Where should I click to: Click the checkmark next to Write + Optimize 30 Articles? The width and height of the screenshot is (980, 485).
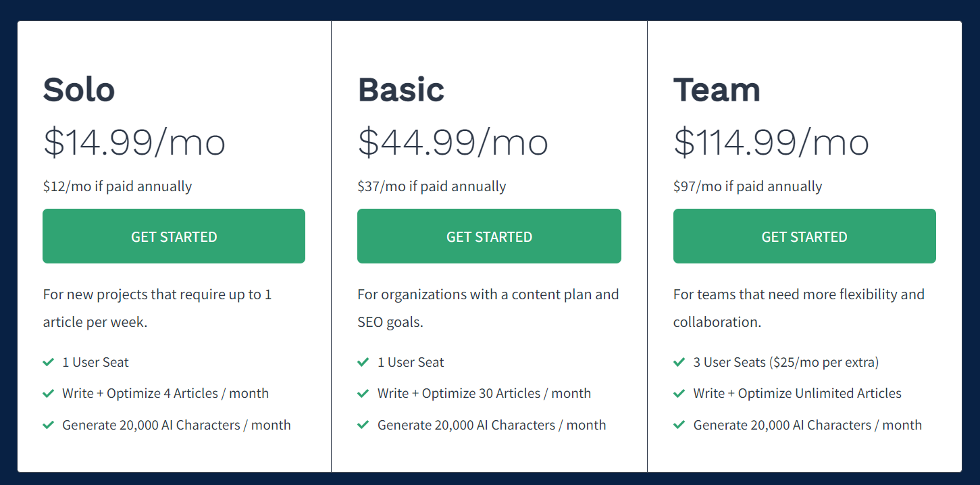coord(363,393)
